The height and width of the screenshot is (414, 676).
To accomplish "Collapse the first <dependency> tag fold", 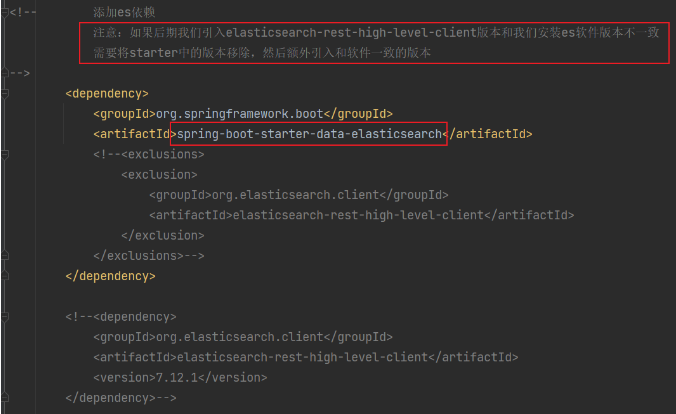I will point(5,94).
